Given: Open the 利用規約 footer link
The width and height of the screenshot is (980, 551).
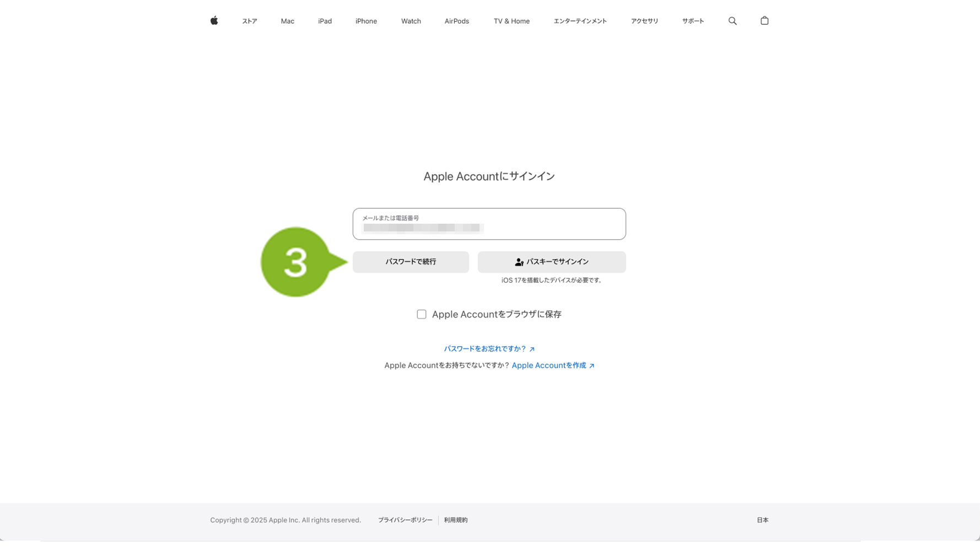Looking at the screenshot, I should pyautogui.click(x=456, y=520).
